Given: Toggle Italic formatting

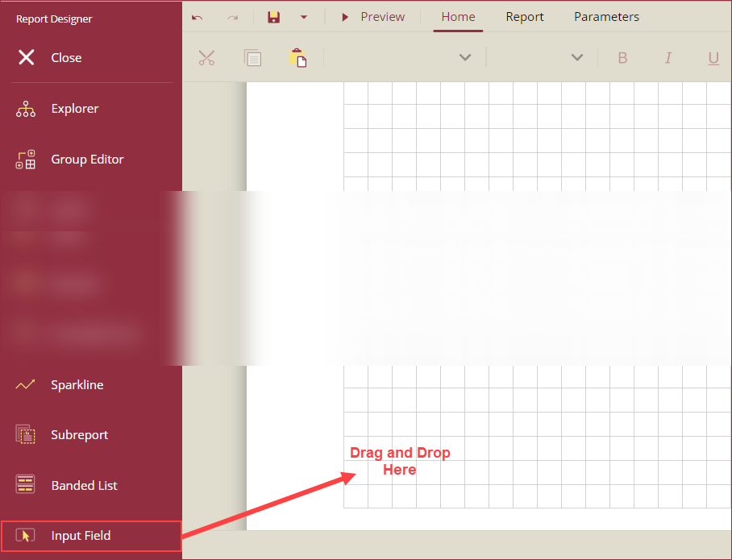Looking at the screenshot, I should coord(668,58).
